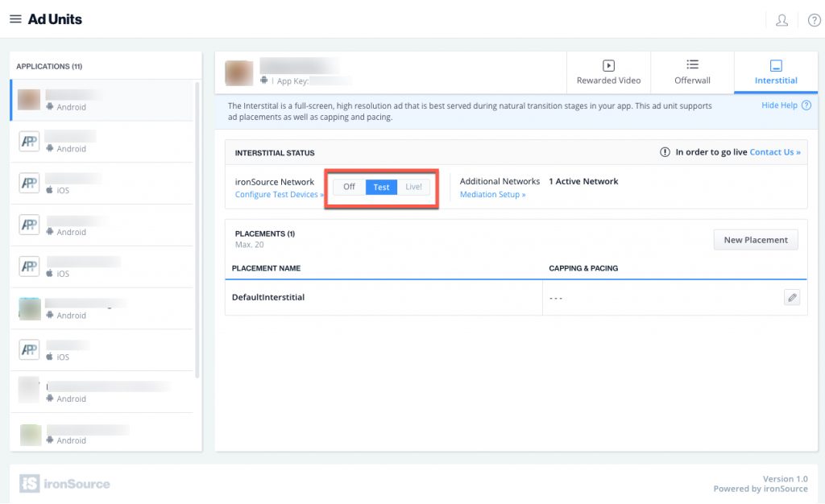Edit the DefaultInterstitial placement with pencil icon
Viewport: 825px width, 504px height.
[x=792, y=297]
